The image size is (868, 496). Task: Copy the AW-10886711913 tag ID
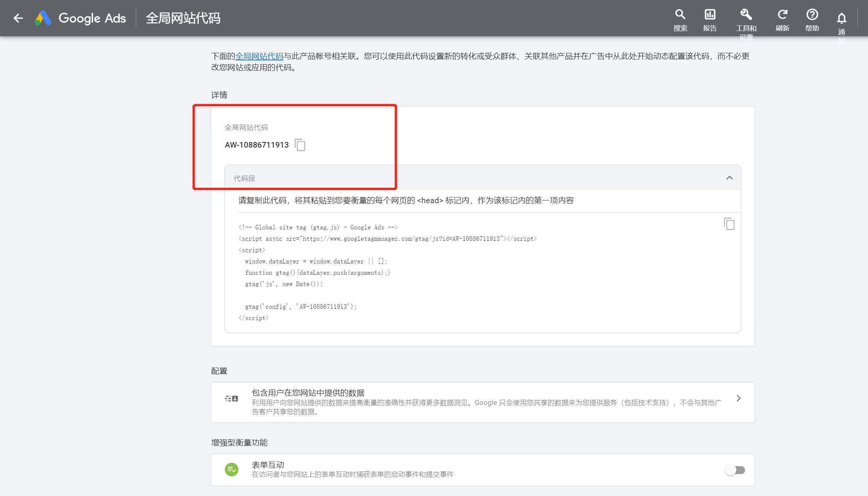click(x=300, y=145)
